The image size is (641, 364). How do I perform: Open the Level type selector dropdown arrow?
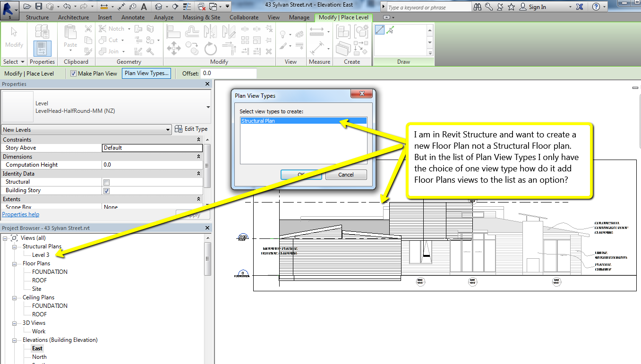(208, 107)
